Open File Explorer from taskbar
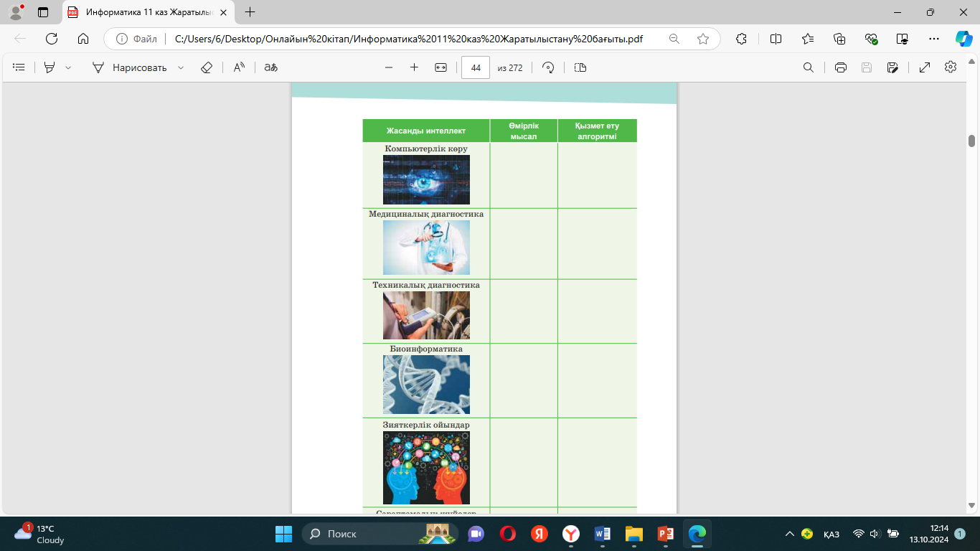This screenshot has width=980, height=551. click(633, 534)
